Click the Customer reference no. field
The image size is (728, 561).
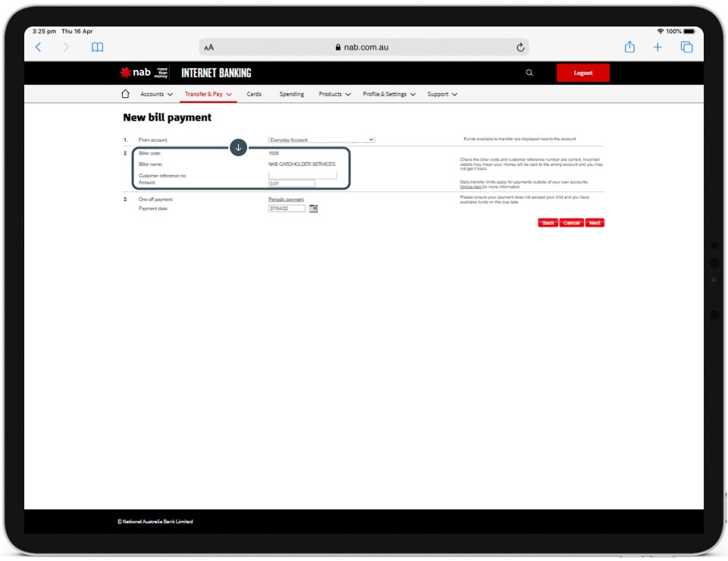coord(303,175)
